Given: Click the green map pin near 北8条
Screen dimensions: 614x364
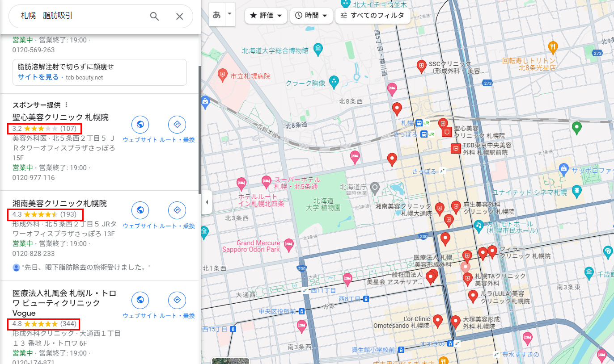Looking at the screenshot, I should point(577,128).
